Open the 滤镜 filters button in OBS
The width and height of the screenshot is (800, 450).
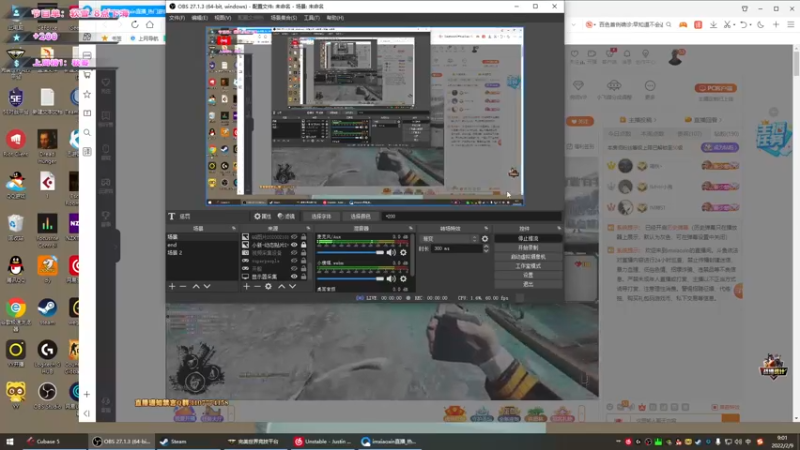pos(286,216)
